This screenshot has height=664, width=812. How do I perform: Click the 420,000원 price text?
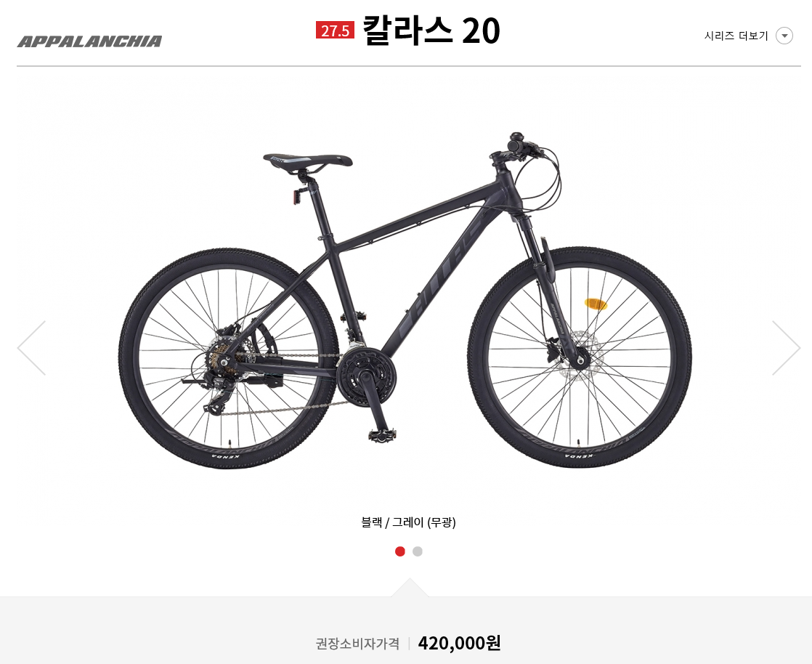pos(459,643)
